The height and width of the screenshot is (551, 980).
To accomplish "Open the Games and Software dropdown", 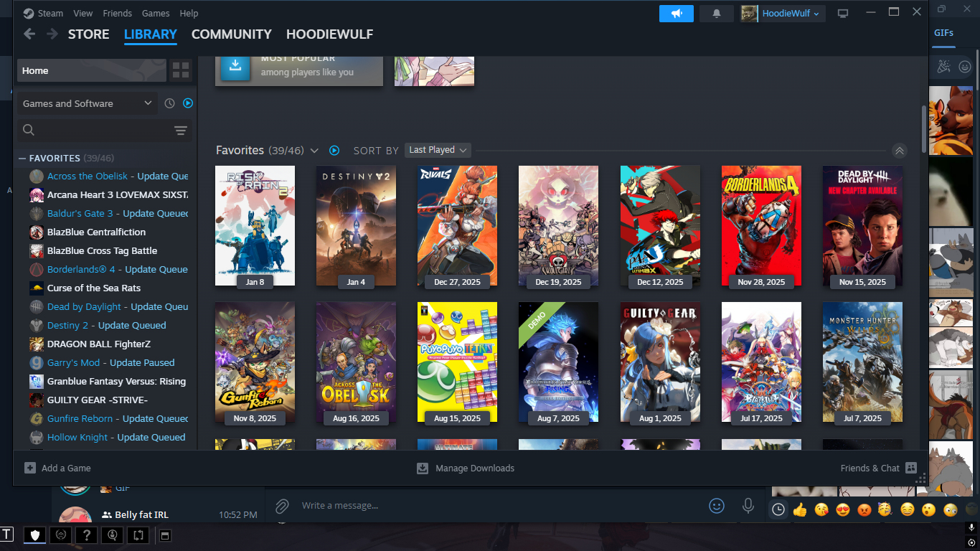I will click(87, 103).
